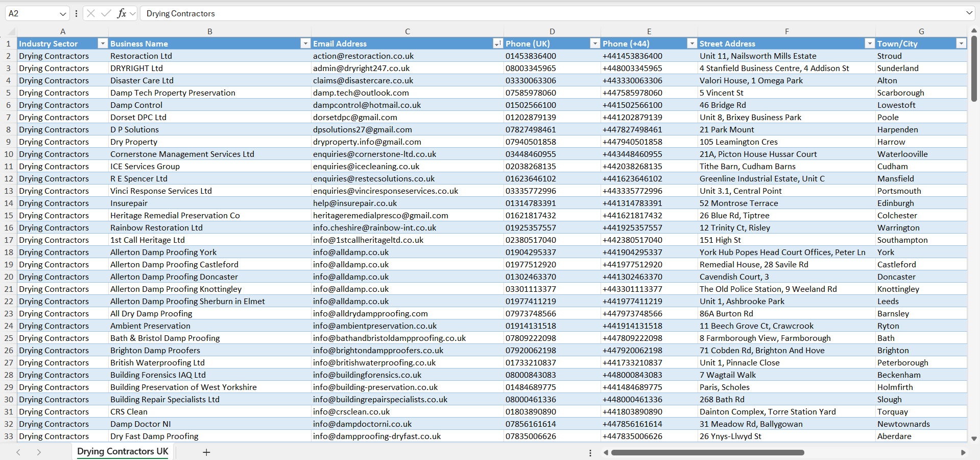Go to next sheet arrow
The image size is (980, 460).
tap(39, 452)
